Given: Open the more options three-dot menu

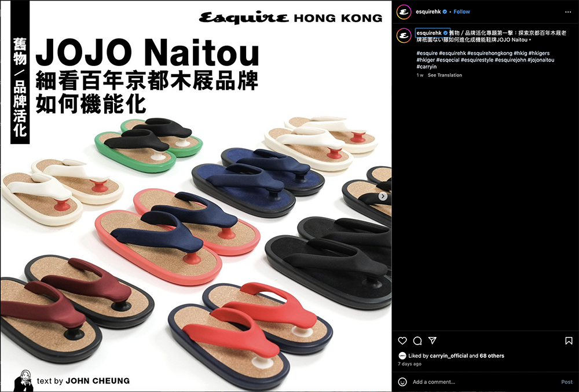Looking at the screenshot, I should [x=568, y=12].
